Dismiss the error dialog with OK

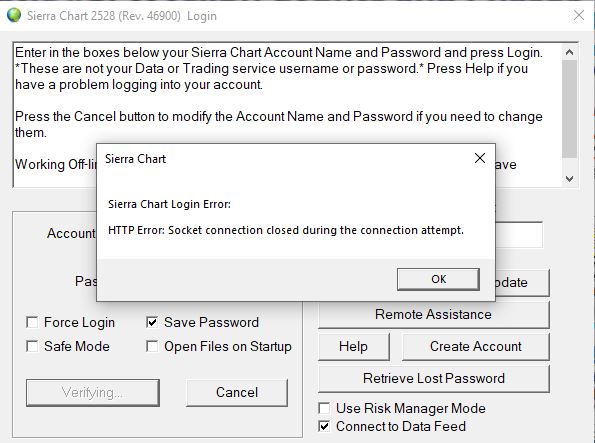click(438, 279)
